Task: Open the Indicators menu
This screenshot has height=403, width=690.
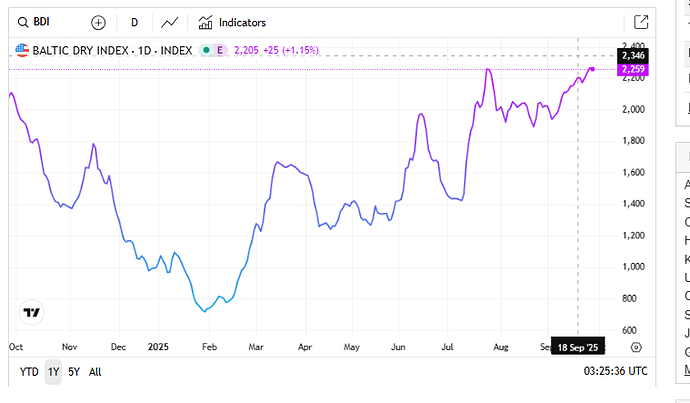Action: [232, 22]
